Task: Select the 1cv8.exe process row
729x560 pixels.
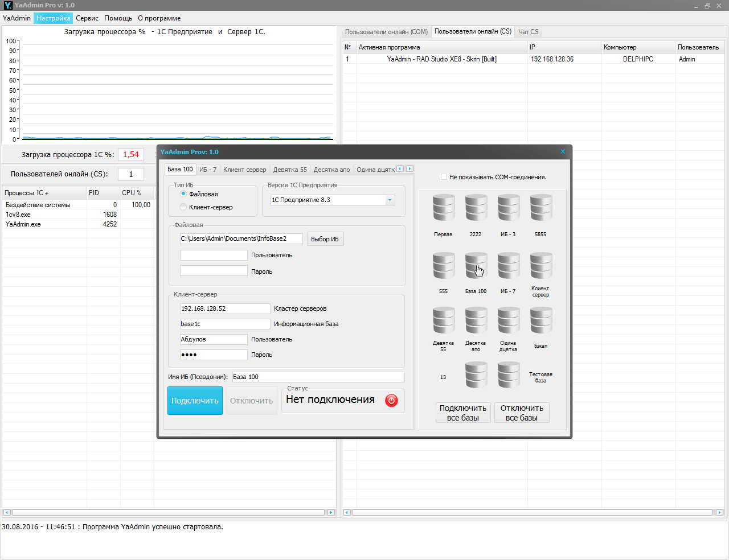Action: pyautogui.click(x=79, y=215)
